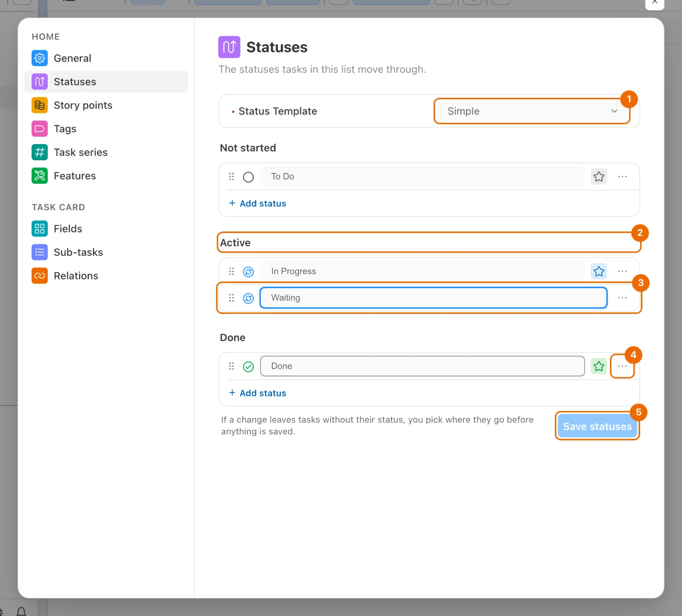
Task: Open more options menu for Done status
Action: [x=622, y=366]
